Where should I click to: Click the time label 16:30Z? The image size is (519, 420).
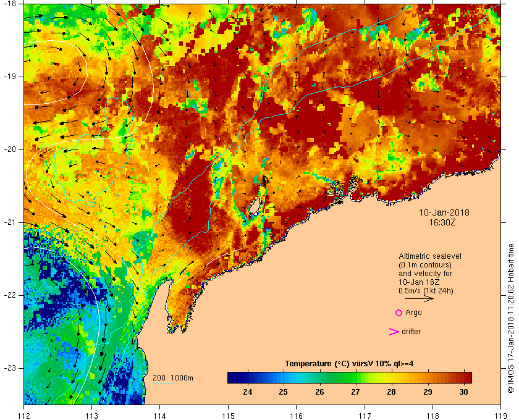(442, 222)
